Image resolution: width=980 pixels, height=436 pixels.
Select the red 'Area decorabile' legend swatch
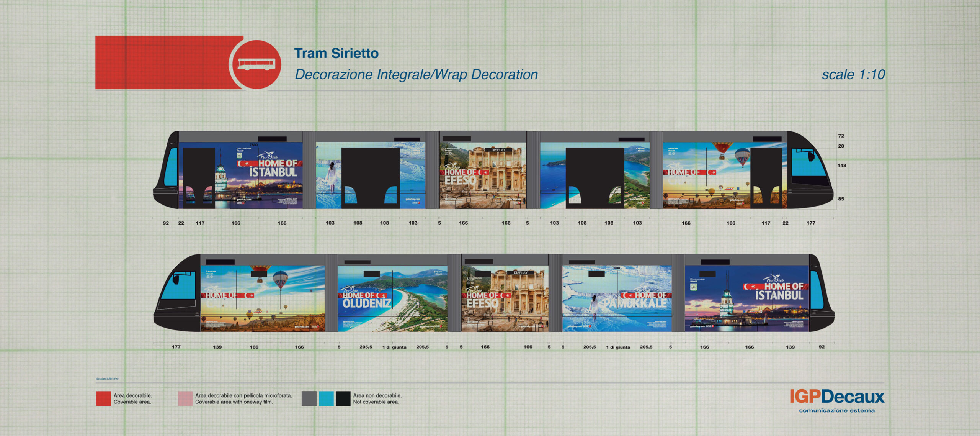tap(103, 398)
